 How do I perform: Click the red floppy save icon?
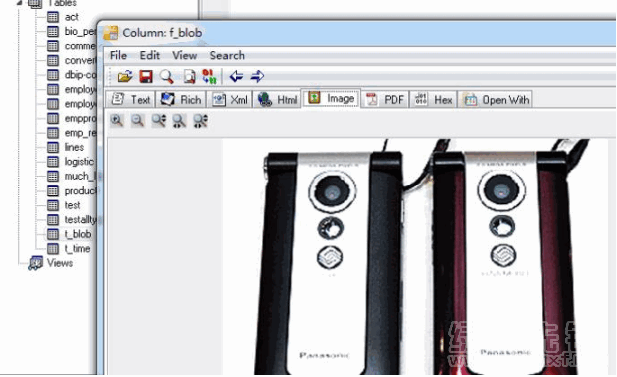[146, 76]
